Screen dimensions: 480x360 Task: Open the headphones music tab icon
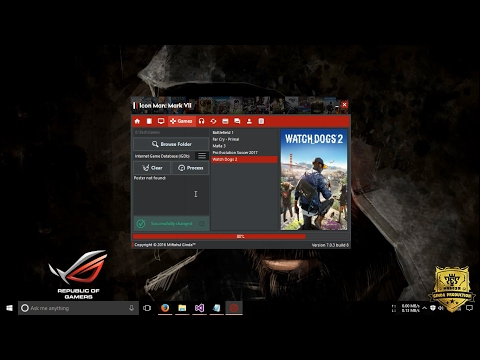[x=201, y=121]
